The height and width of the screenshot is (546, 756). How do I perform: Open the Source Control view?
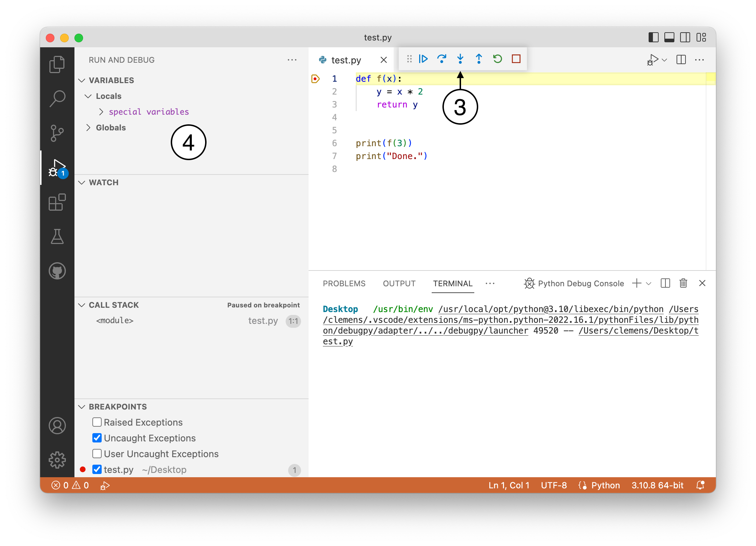57,133
